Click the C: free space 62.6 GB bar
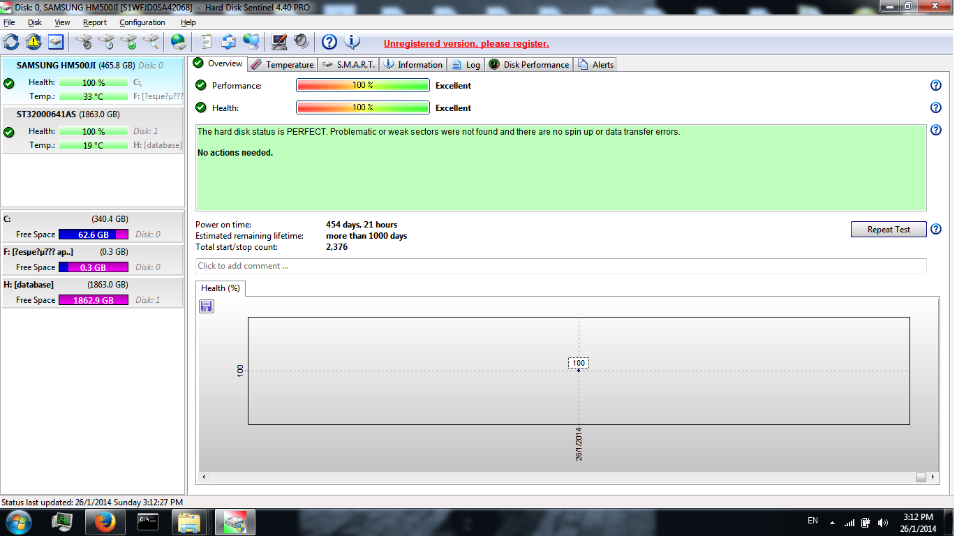 pos(94,234)
